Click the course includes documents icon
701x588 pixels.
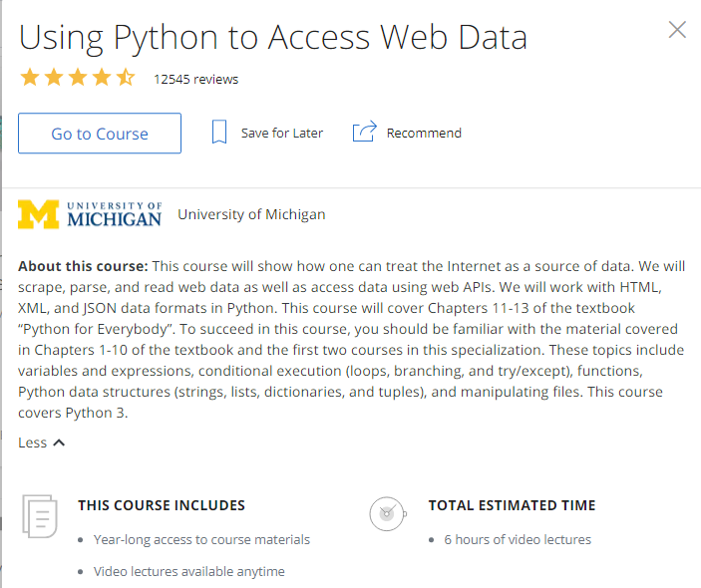(x=40, y=516)
